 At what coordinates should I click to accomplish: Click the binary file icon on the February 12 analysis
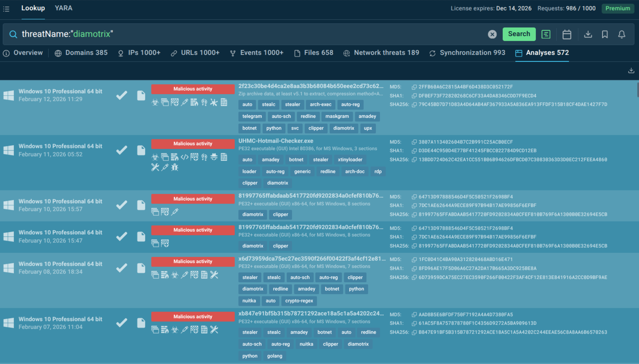pyautogui.click(x=223, y=103)
